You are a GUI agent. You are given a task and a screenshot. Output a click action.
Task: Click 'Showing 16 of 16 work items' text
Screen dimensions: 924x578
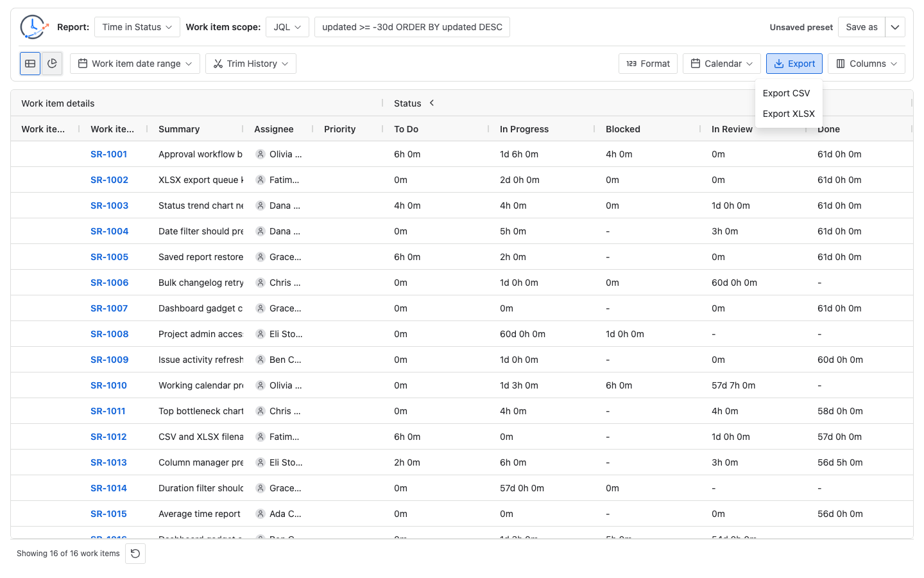tap(68, 554)
